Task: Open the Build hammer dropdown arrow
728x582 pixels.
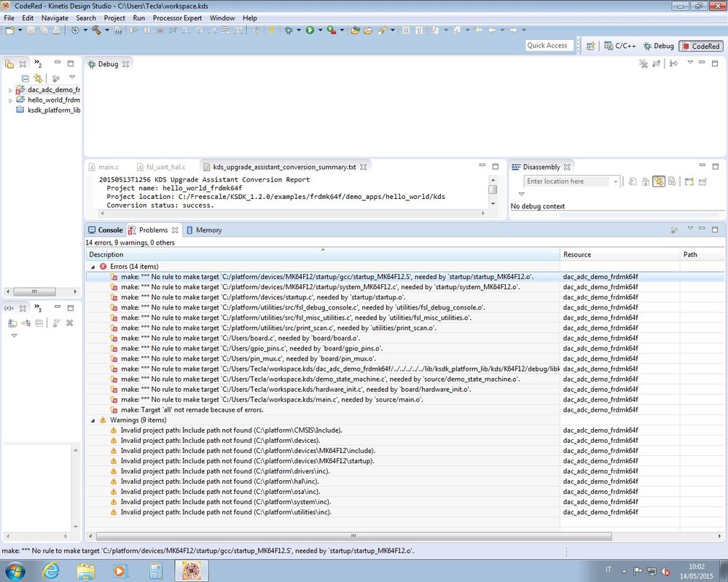Action: coord(107,30)
